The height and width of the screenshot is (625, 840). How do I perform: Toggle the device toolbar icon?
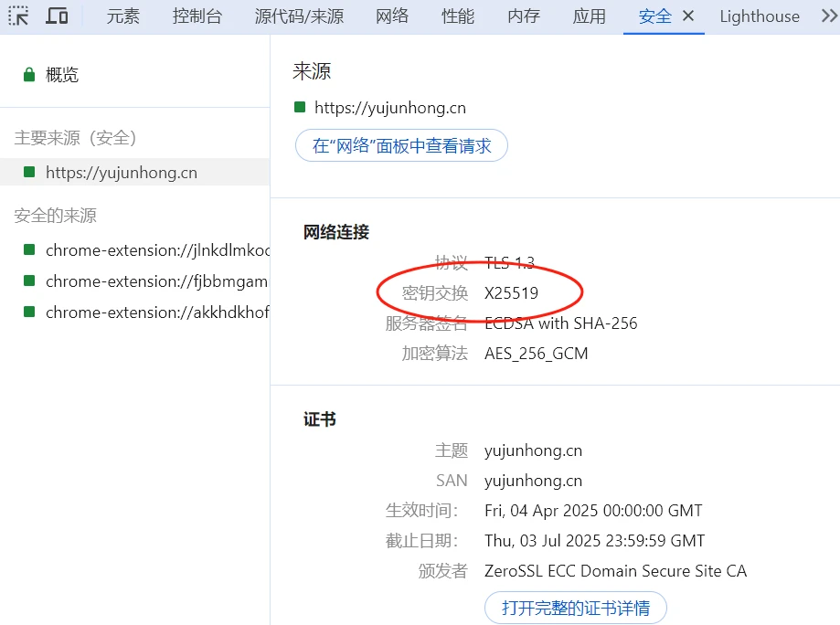click(57, 16)
